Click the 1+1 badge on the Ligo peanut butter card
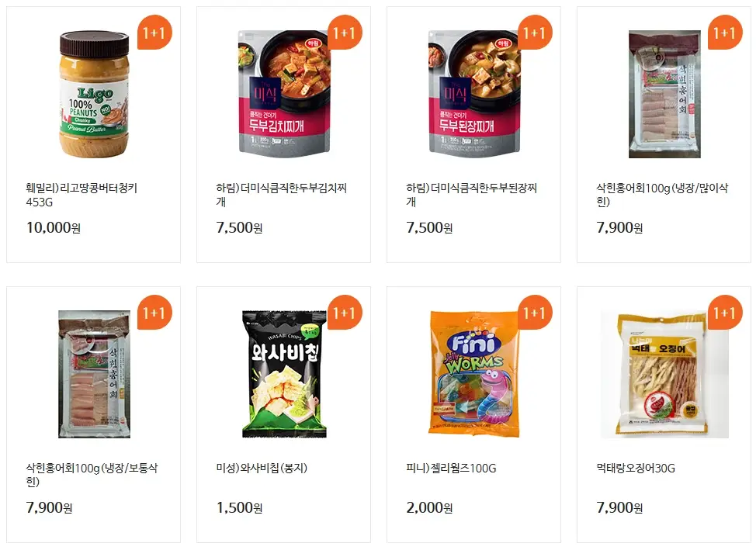This screenshot has width=756, height=550. coord(153,33)
